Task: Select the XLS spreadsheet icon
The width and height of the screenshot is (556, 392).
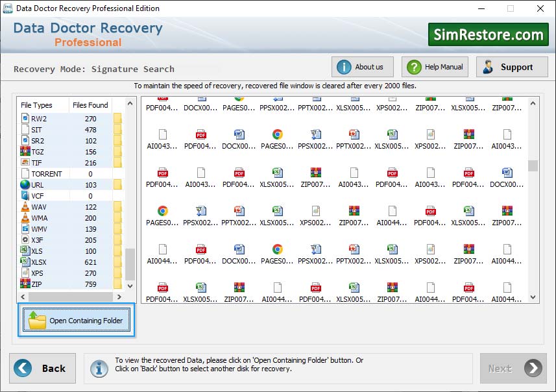Action: click(25, 251)
